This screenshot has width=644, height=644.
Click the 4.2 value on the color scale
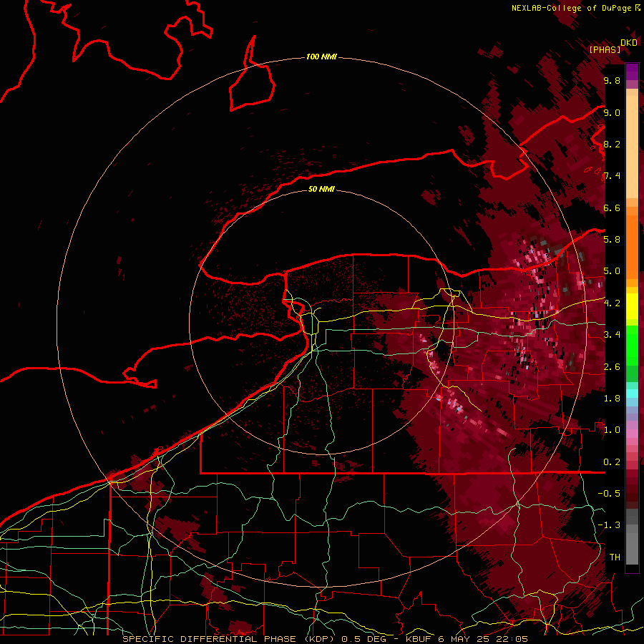click(x=612, y=303)
